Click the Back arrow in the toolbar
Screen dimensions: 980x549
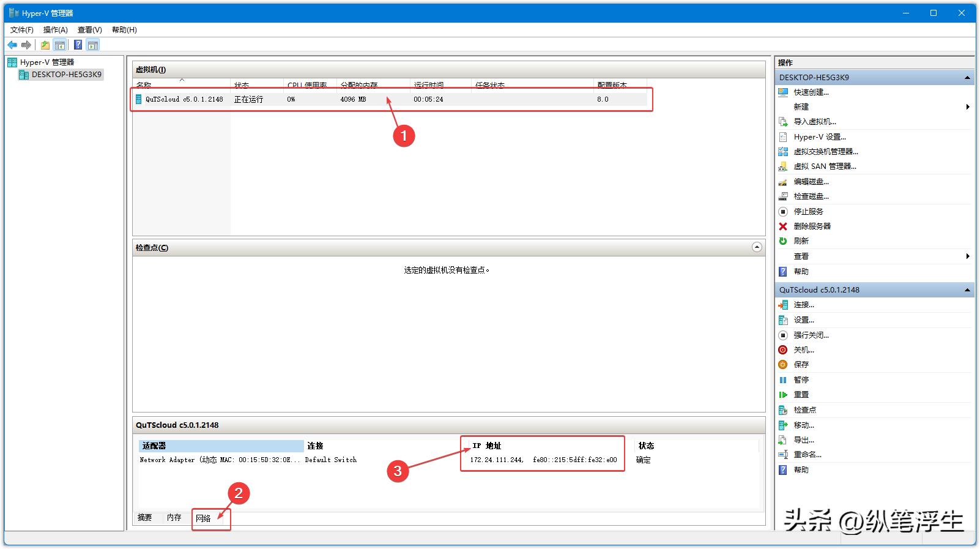tap(12, 45)
